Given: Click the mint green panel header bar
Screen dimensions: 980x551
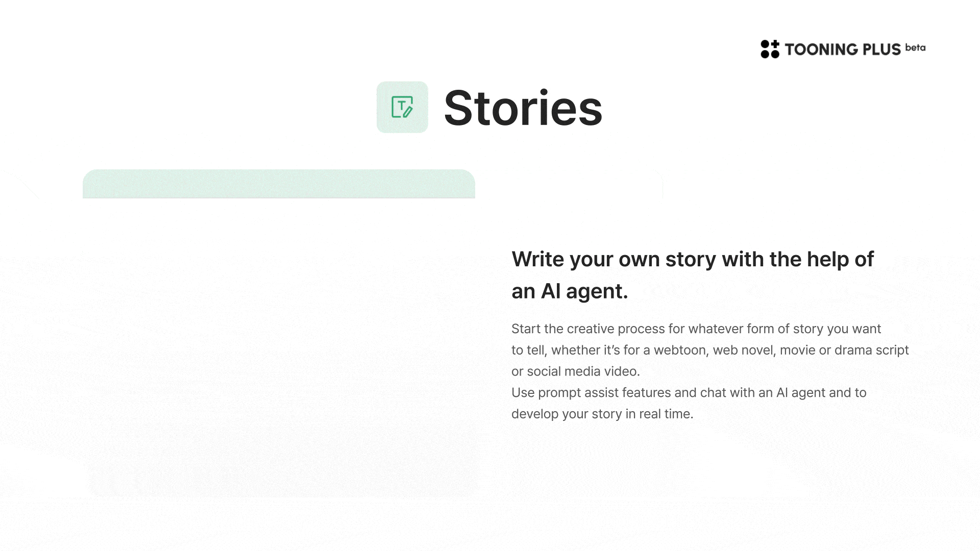Looking at the screenshot, I should (x=279, y=184).
